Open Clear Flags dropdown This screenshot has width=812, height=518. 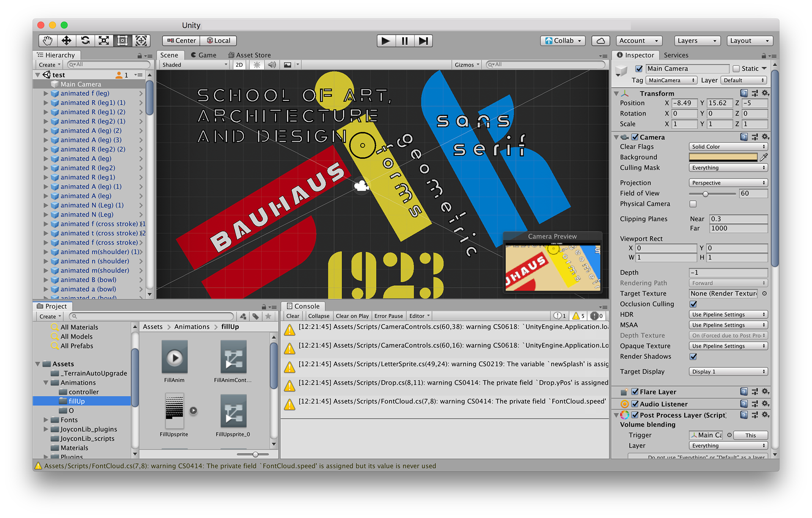(728, 147)
